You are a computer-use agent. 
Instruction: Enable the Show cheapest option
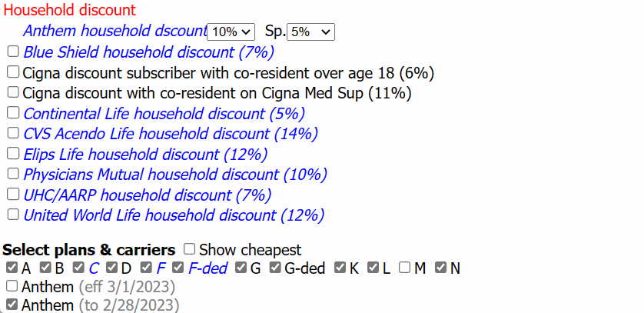pyautogui.click(x=189, y=248)
